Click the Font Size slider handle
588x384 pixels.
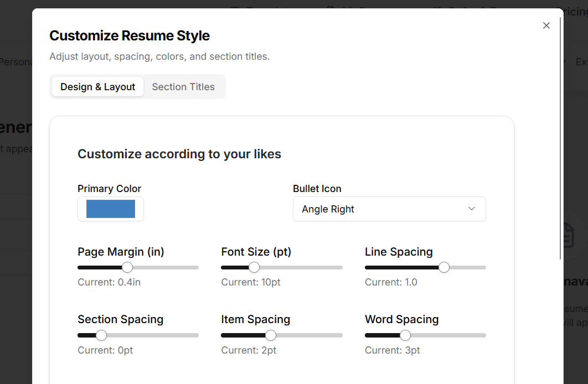coord(254,267)
